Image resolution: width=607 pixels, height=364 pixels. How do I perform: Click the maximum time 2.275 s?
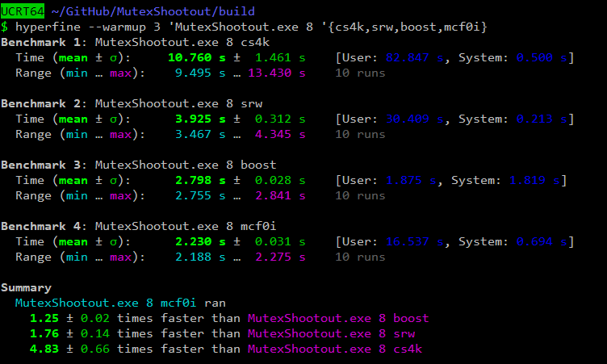coord(280,257)
